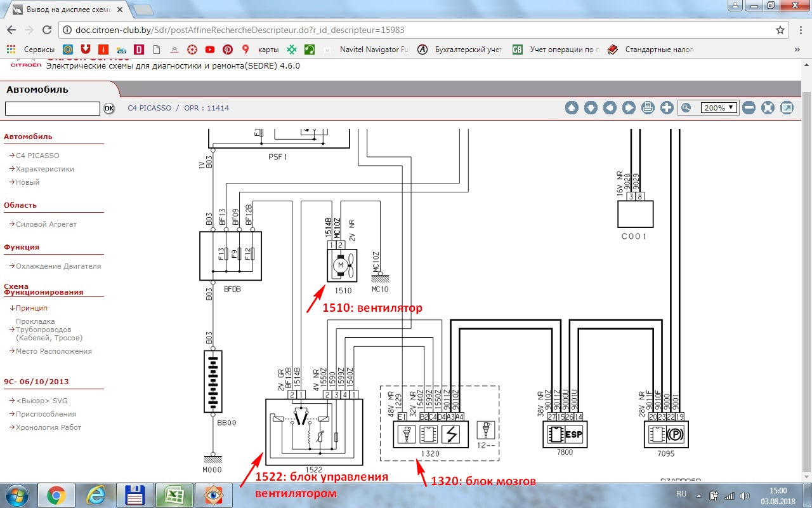Go back in the browser
The width and height of the screenshot is (812, 508).
(12, 30)
